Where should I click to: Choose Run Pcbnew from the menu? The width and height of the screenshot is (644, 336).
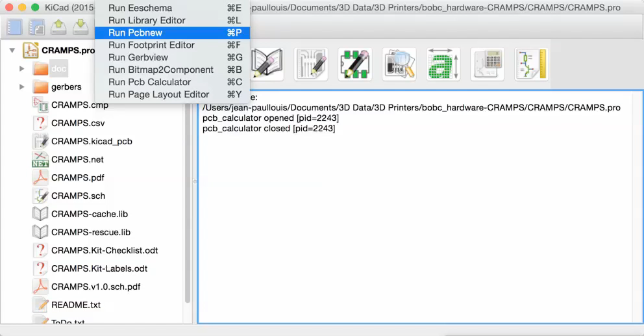click(x=135, y=32)
